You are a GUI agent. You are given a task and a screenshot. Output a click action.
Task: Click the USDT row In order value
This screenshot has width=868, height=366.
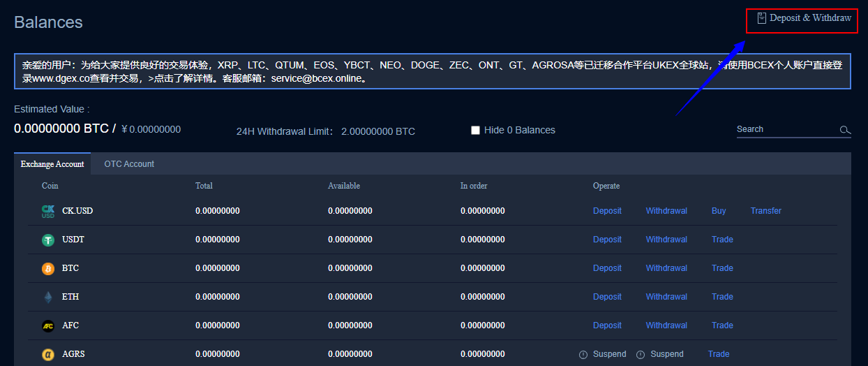point(483,240)
